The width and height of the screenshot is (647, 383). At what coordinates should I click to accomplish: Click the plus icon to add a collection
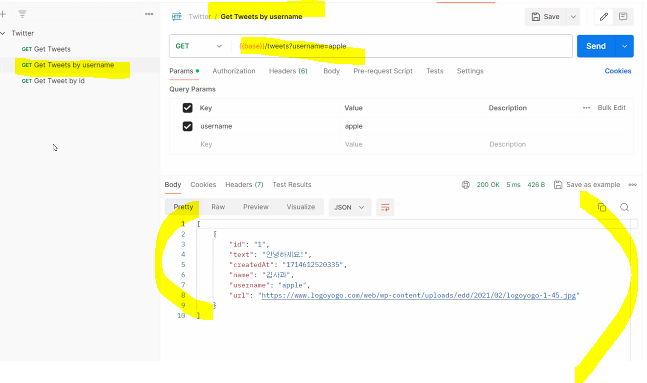tap(3, 14)
